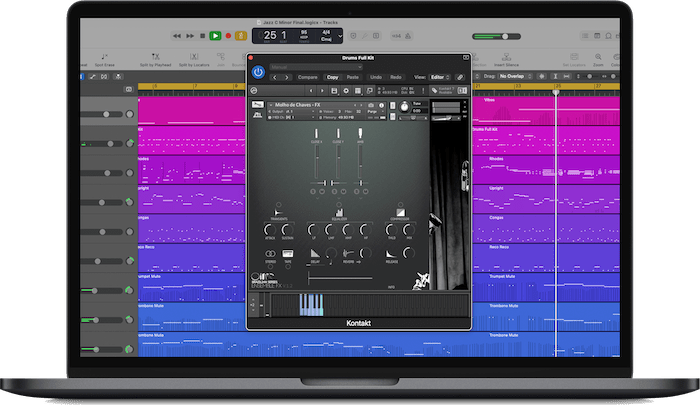Viewport: 700px width, 405px height.
Task: Click the Copy button
Action: [x=333, y=77]
